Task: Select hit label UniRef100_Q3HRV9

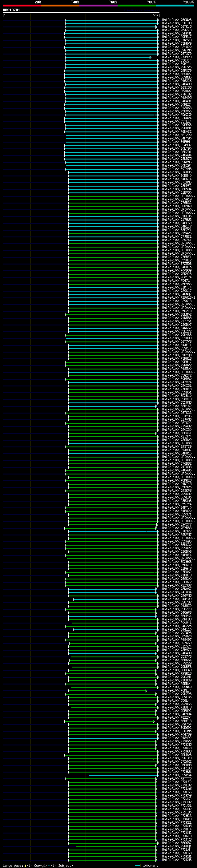Action: [177, 43]
